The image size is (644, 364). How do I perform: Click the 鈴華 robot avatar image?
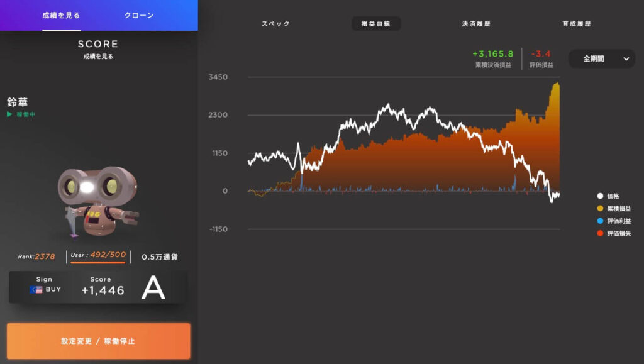98,201
